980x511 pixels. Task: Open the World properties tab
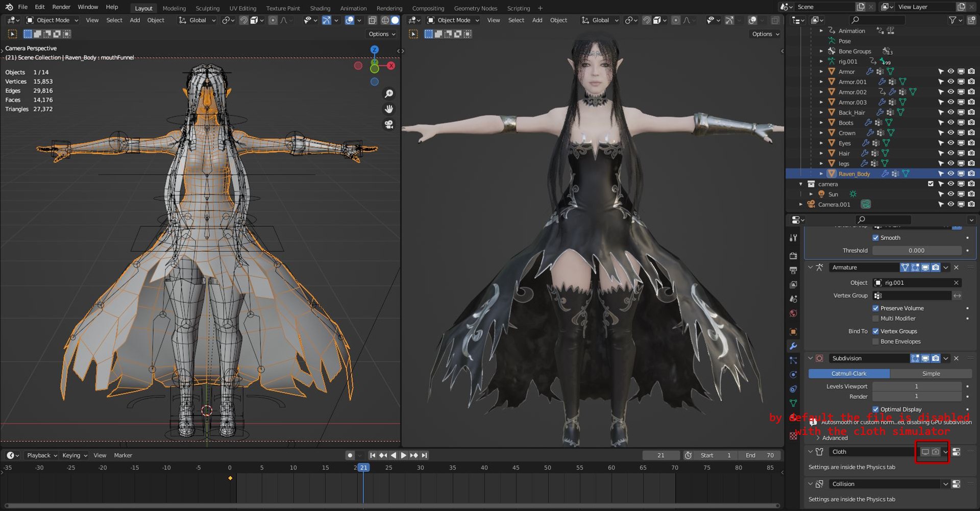793,313
